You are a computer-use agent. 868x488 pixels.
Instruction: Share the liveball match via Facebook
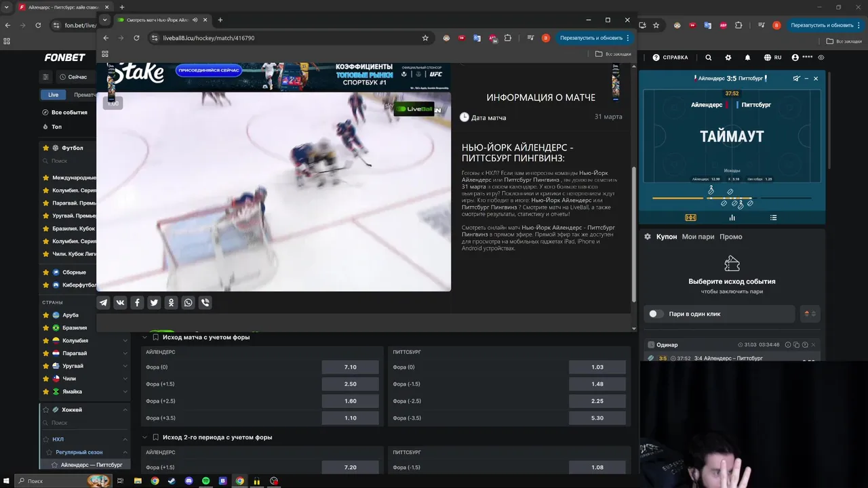(137, 303)
